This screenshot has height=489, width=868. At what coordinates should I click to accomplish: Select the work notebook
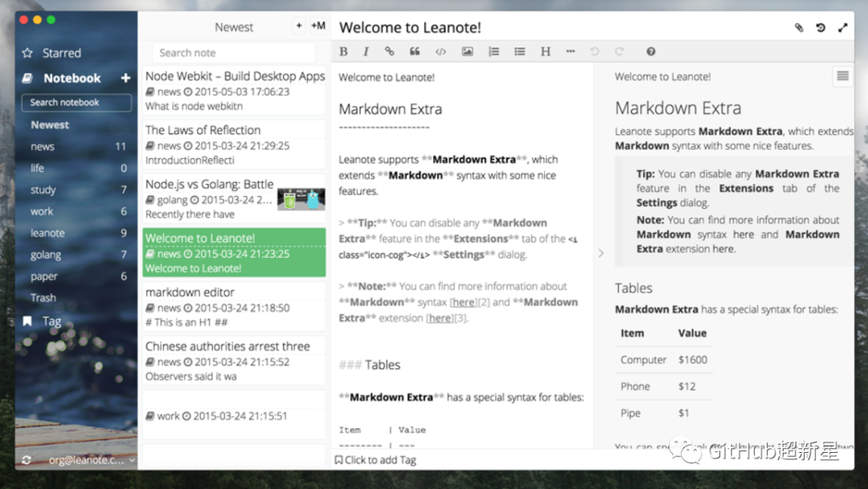click(x=76, y=211)
